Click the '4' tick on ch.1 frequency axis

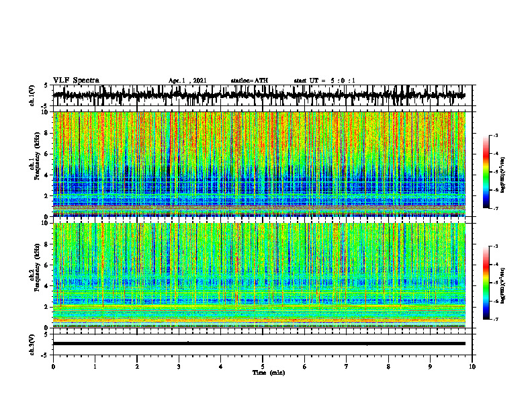pos(47,175)
